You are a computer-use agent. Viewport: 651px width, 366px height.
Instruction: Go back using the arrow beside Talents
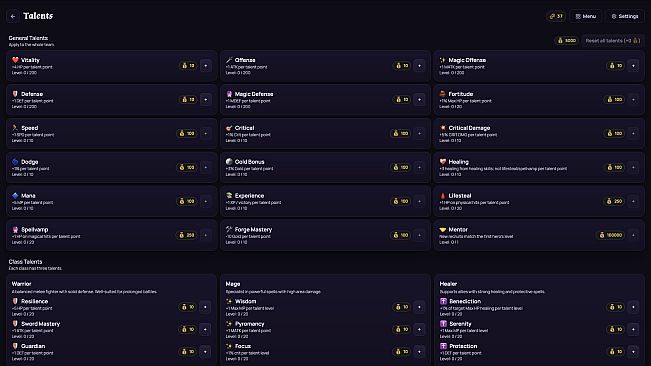(13, 16)
